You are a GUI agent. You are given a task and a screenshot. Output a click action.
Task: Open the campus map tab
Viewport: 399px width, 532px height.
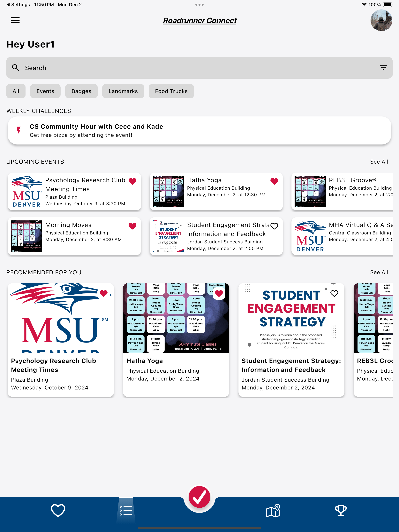pyautogui.click(x=273, y=510)
